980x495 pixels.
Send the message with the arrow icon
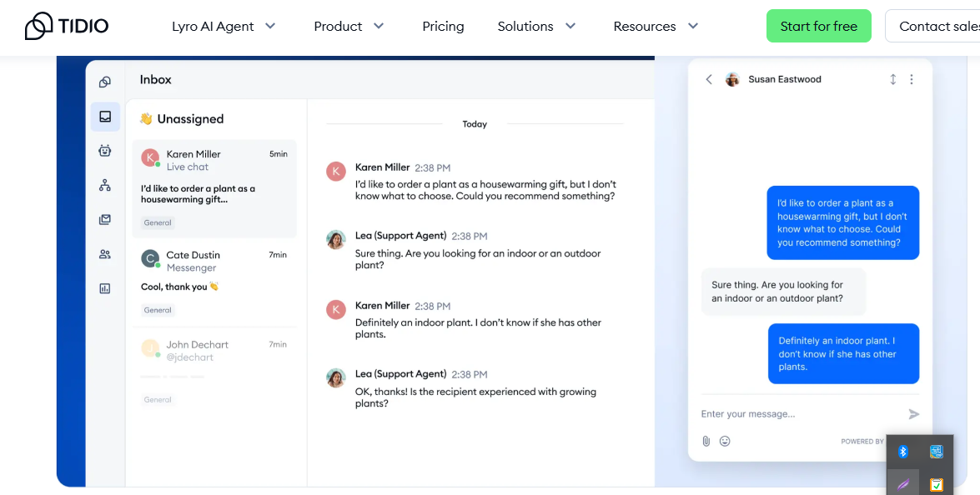click(x=913, y=413)
